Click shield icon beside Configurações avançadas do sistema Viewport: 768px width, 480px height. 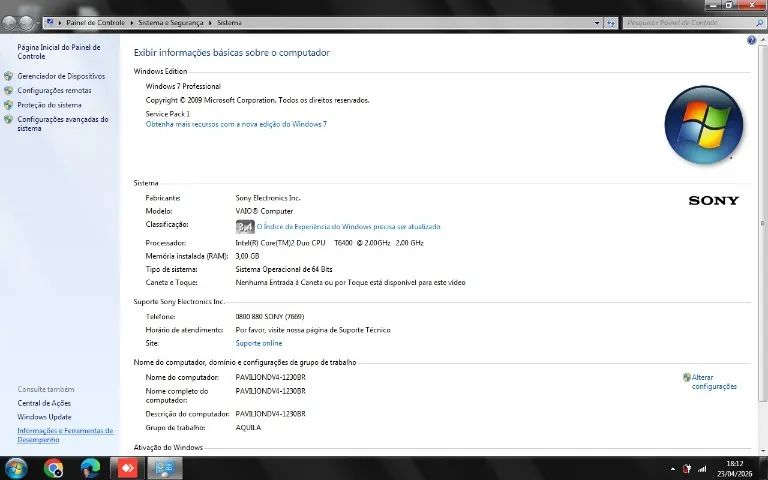8,119
